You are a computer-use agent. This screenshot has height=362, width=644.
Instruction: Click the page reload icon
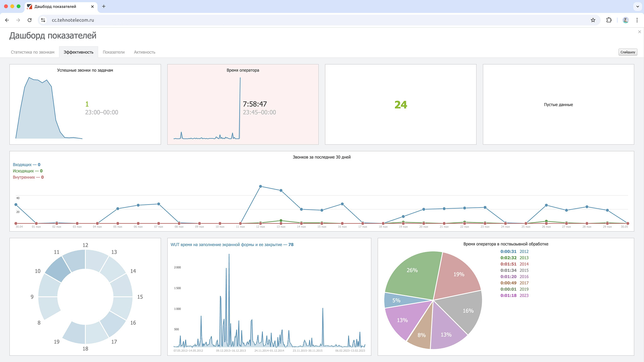click(30, 20)
